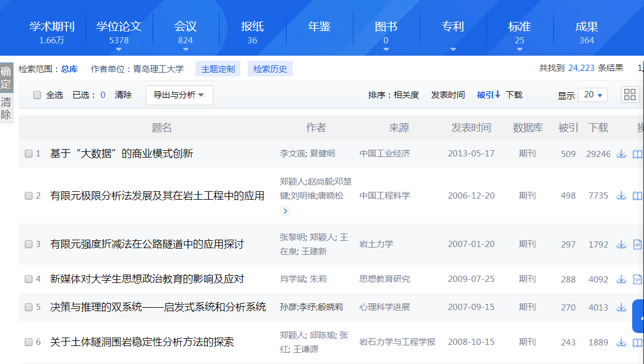Click the download icon in row 4
644x364 pixels.
[621, 279]
